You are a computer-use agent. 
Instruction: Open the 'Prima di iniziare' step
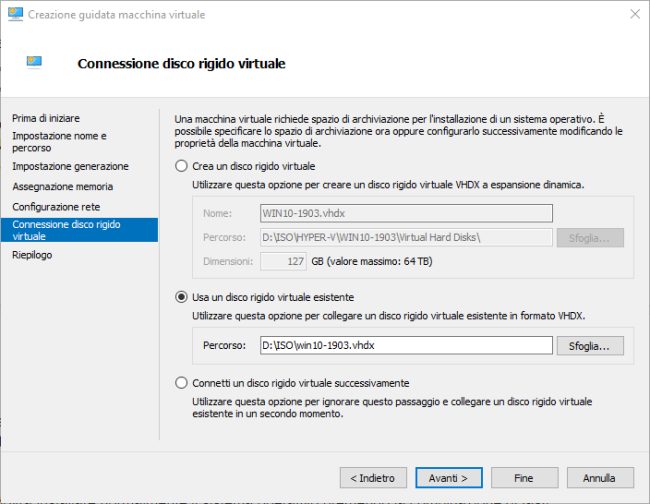pos(46,118)
